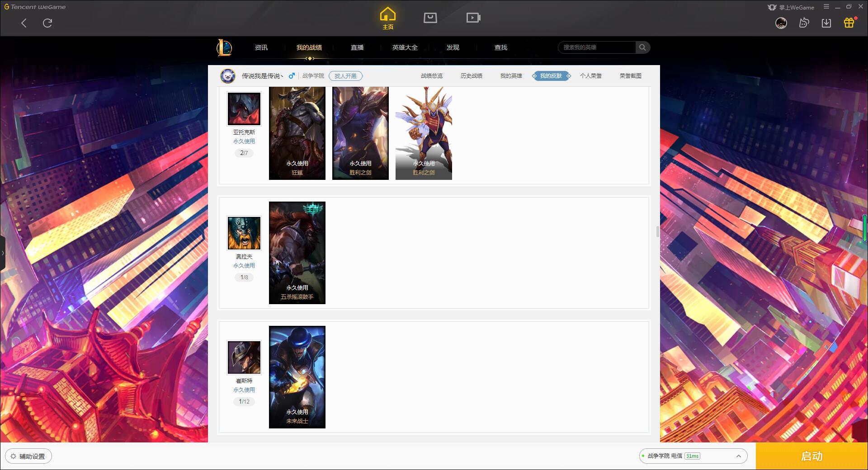Go back with the left arrow icon
868x470 pixels.
coord(24,23)
